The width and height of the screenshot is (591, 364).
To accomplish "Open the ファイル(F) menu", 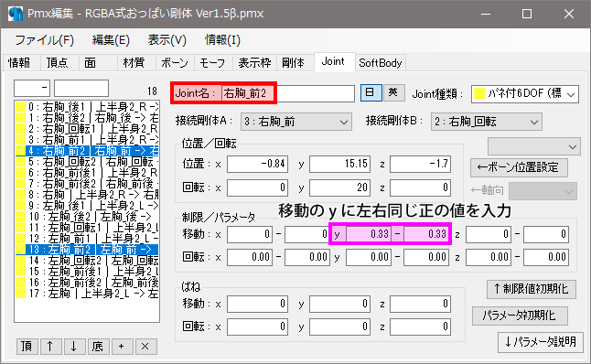I will coord(45,40).
